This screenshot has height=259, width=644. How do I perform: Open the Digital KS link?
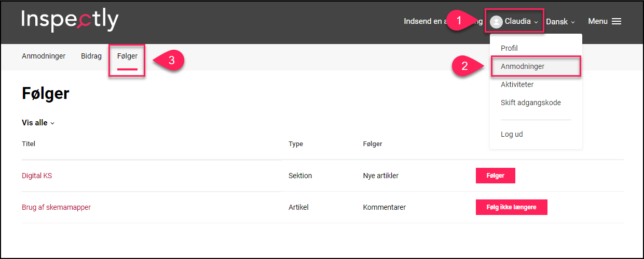pos(37,176)
